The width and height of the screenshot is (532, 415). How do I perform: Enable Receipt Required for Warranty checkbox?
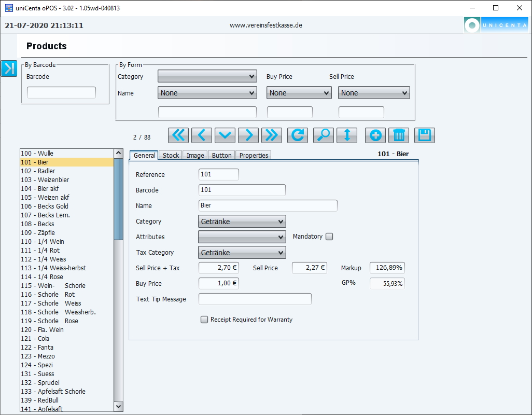pos(204,320)
